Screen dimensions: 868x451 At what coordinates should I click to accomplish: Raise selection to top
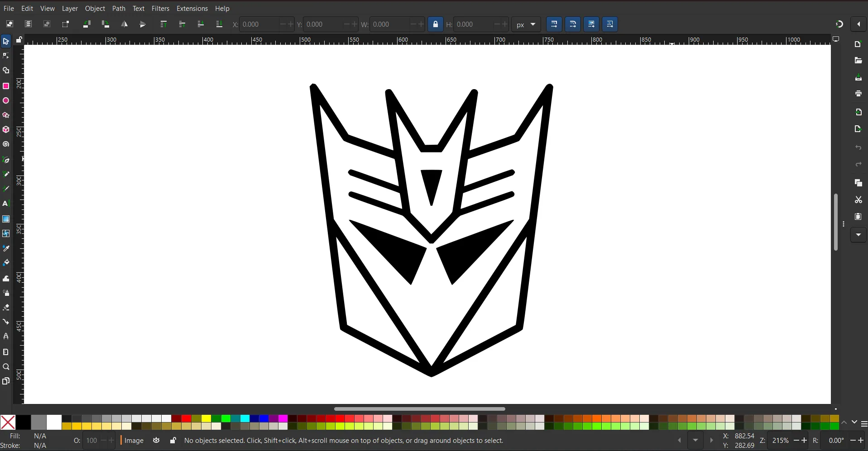pyautogui.click(x=164, y=24)
